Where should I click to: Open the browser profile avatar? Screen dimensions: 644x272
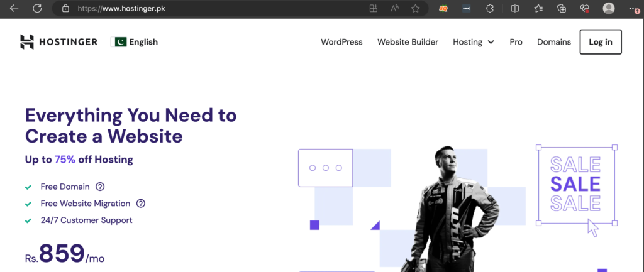[609, 8]
